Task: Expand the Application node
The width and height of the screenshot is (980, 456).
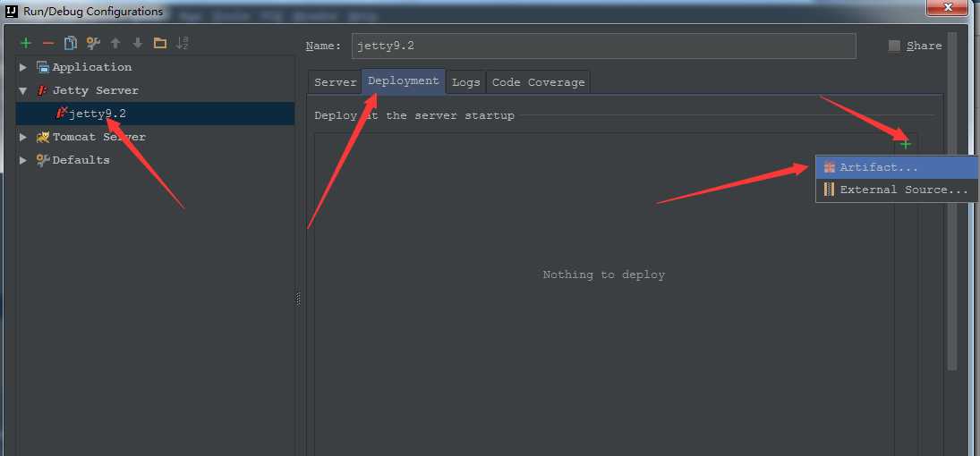Action: tap(24, 67)
